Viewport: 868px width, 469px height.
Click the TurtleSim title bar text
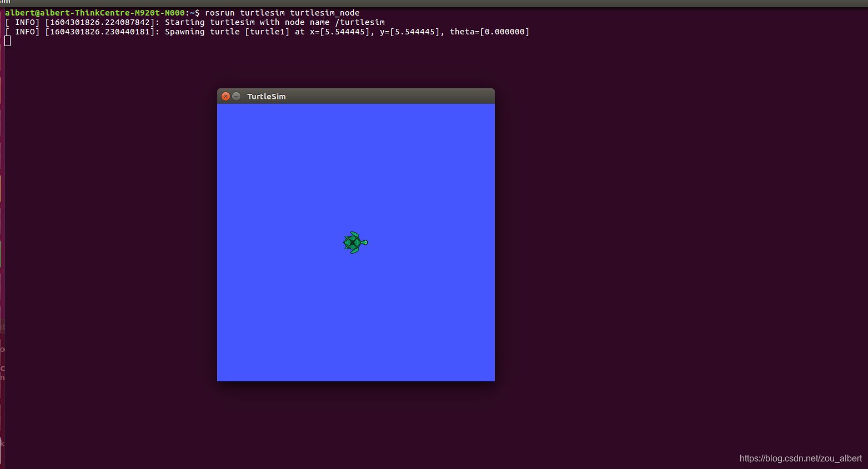click(267, 97)
